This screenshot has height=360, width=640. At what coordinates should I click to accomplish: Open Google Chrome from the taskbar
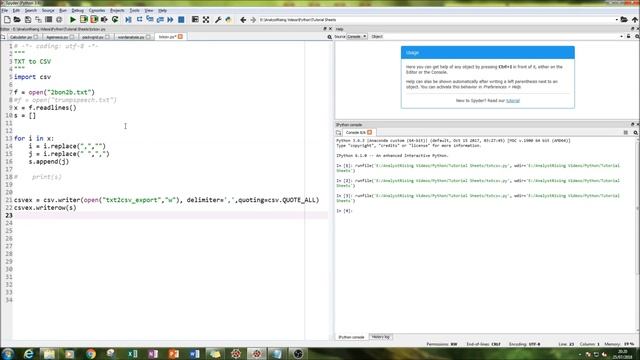91,354
